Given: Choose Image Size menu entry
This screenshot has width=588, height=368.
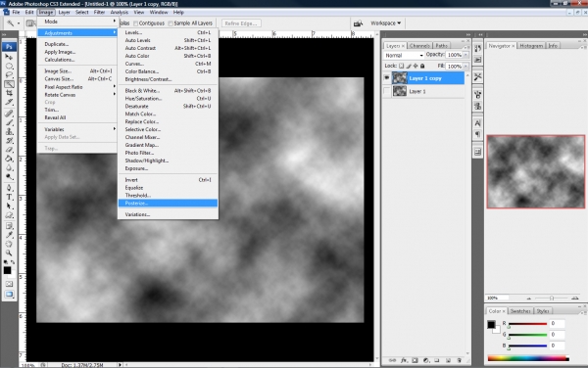Looking at the screenshot, I should [x=78, y=71].
